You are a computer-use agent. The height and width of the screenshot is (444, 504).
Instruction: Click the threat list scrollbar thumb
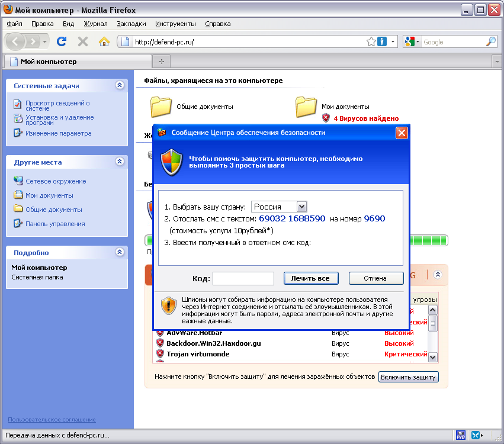(x=433, y=323)
